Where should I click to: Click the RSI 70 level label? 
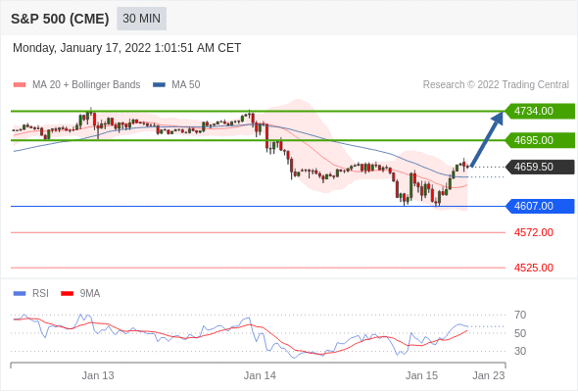[x=520, y=315]
